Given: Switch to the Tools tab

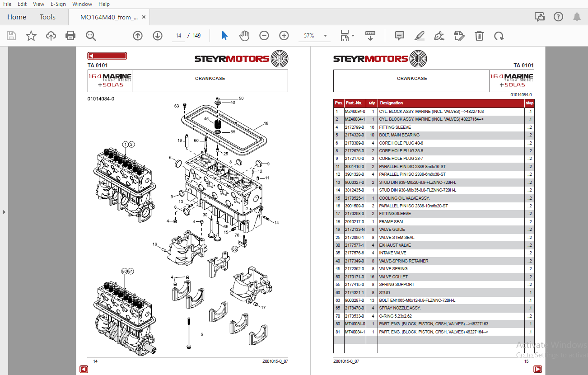Looking at the screenshot, I should [x=47, y=17].
